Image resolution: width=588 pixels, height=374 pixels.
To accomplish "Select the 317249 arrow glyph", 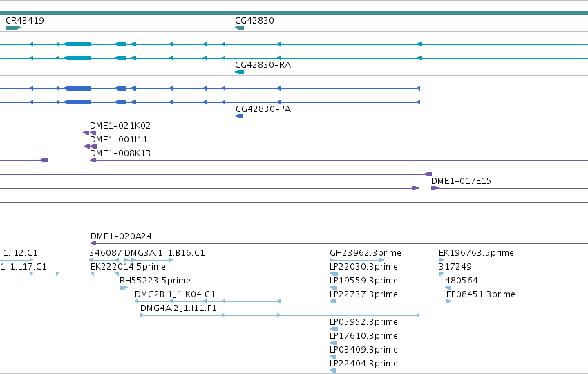I will pos(442,274).
